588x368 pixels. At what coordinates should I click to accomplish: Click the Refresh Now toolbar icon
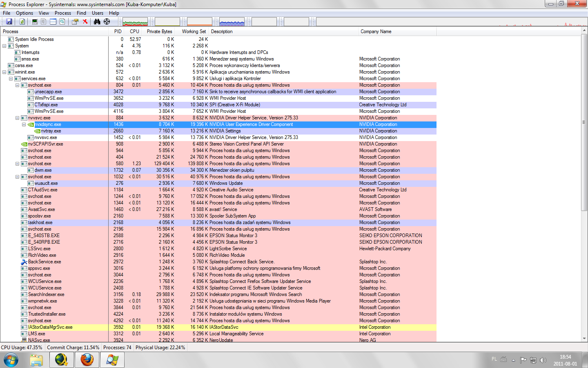click(22, 22)
